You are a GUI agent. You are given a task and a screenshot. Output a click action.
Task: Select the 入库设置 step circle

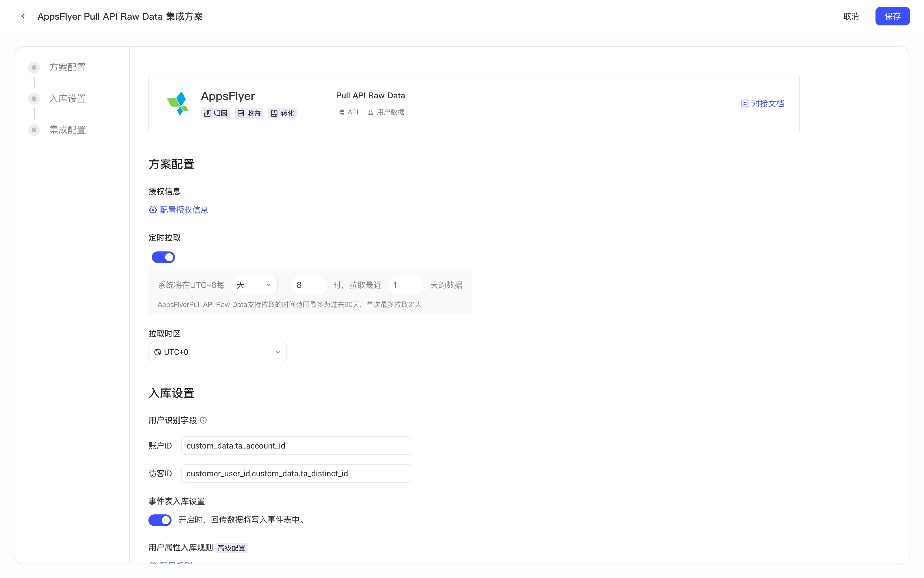pos(34,99)
